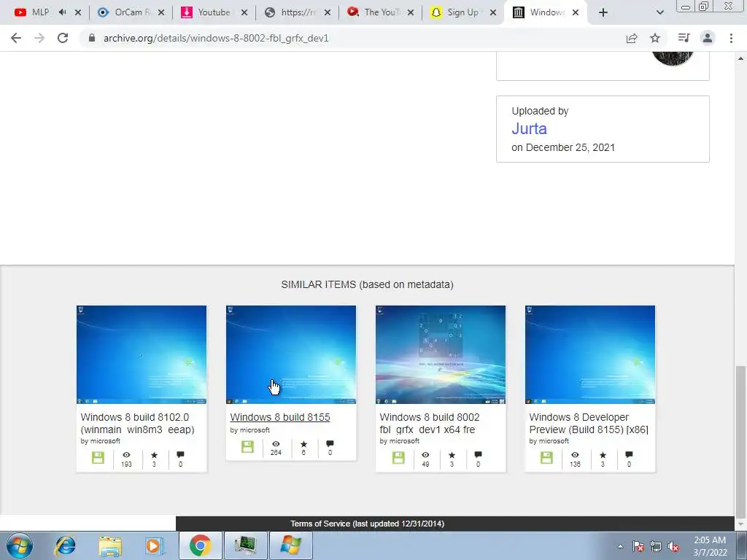The height and width of the screenshot is (560, 747).
Task: Open the Terms of Service link
Action: pyautogui.click(x=368, y=524)
